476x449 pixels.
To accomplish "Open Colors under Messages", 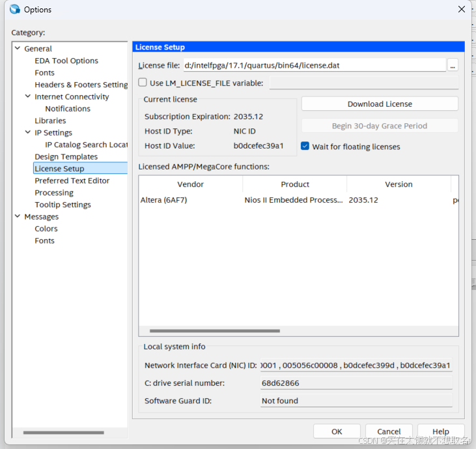I will (46, 229).
